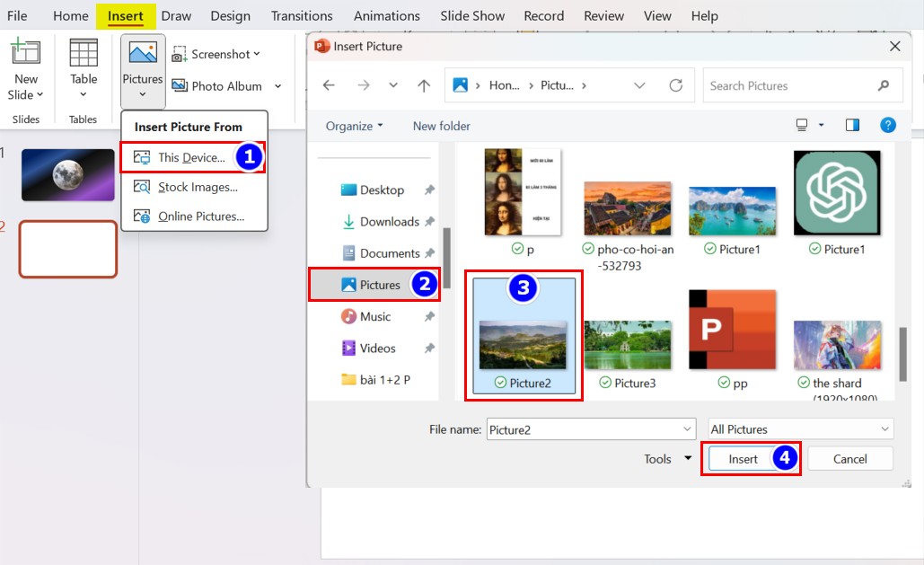Go back using the dialog's back arrow
The image size is (924, 565).
[x=329, y=85]
